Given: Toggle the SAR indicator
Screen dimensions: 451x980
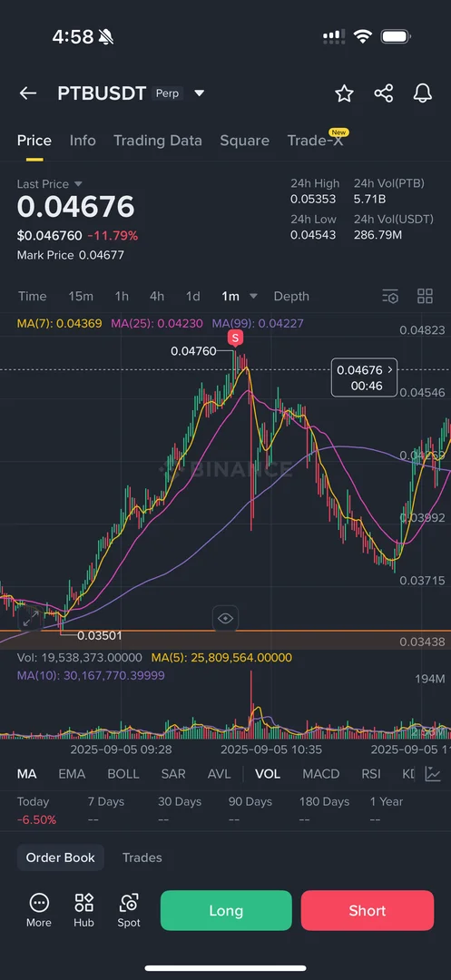Looking at the screenshot, I should click(173, 774).
